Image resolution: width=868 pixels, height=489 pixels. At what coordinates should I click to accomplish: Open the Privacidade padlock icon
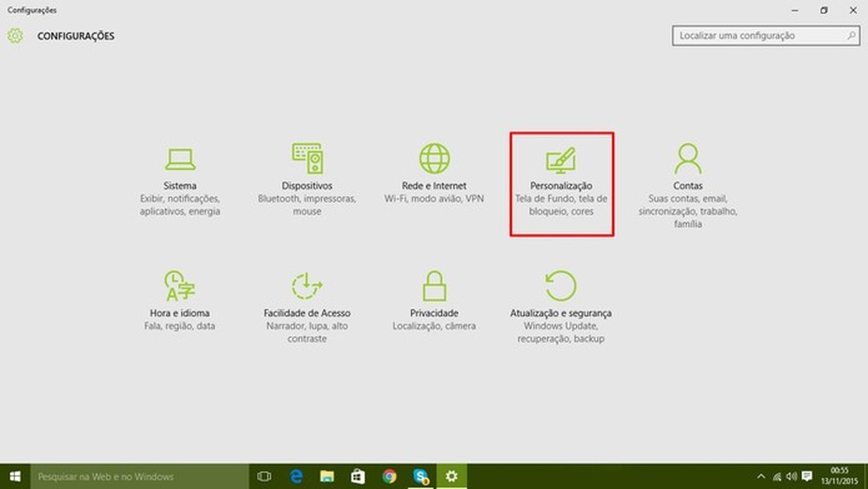(434, 286)
